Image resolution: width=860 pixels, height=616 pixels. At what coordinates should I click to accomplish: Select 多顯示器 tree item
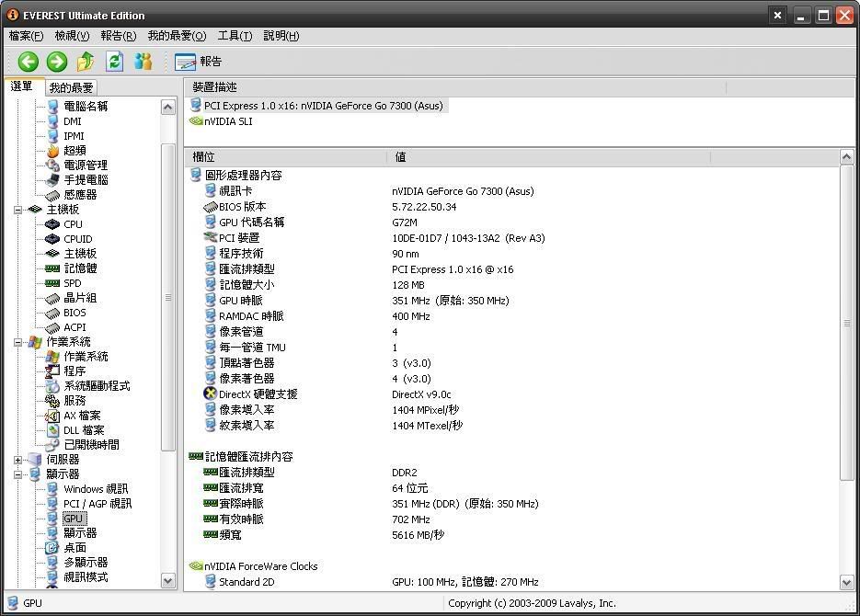86,563
